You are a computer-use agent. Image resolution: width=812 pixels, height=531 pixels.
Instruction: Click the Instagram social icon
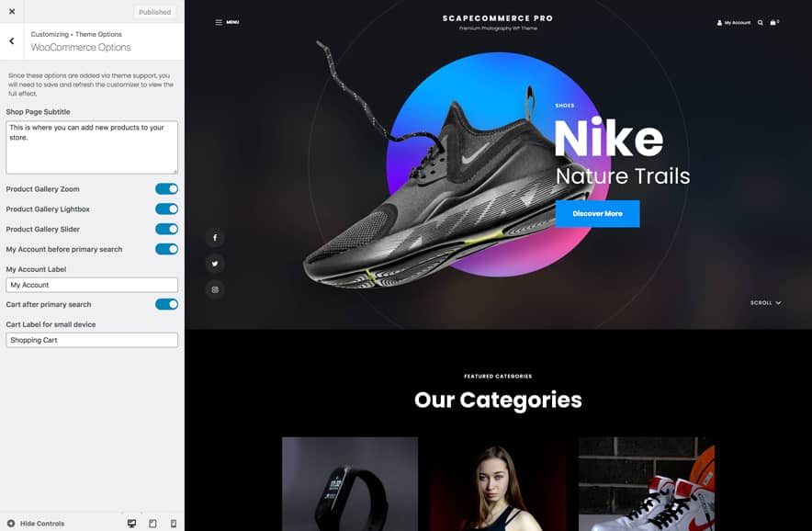pyautogui.click(x=215, y=289)
